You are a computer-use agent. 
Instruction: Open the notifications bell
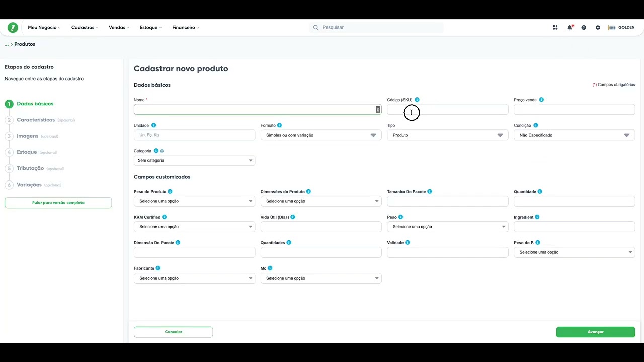point(570,28)
